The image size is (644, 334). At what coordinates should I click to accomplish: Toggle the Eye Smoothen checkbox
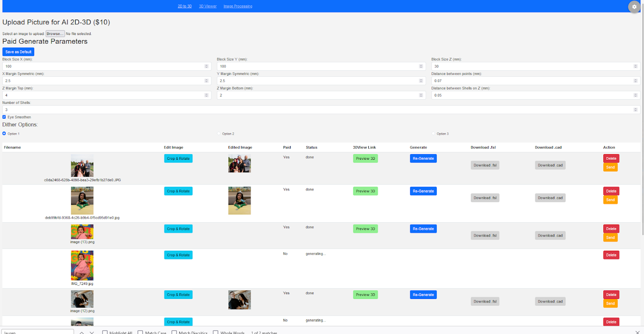4,117
